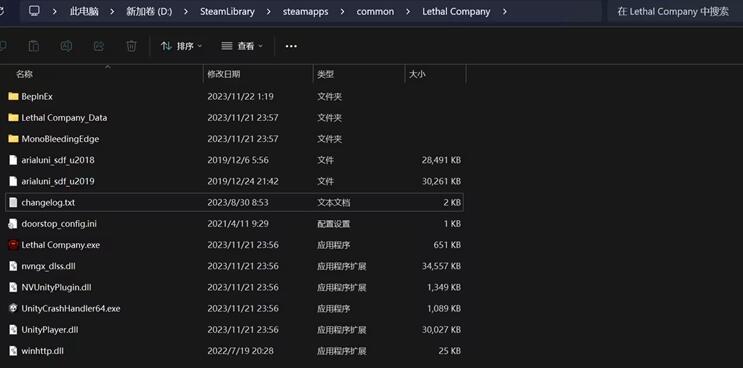Click the MonoBleedingEdge folder icon
The height and width of the screenshot is (368, 743).
coord(13,139)
